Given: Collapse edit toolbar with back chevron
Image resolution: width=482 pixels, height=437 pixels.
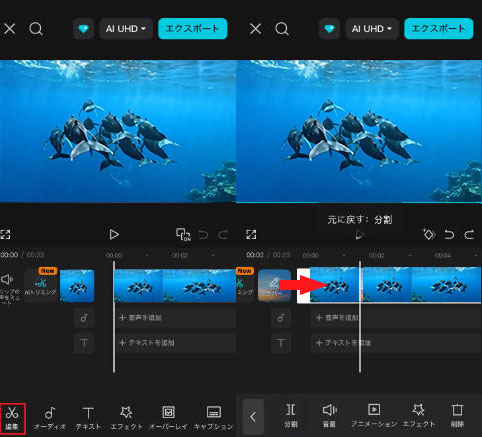Looking at the screenshot, I should [x=253, y=416].
